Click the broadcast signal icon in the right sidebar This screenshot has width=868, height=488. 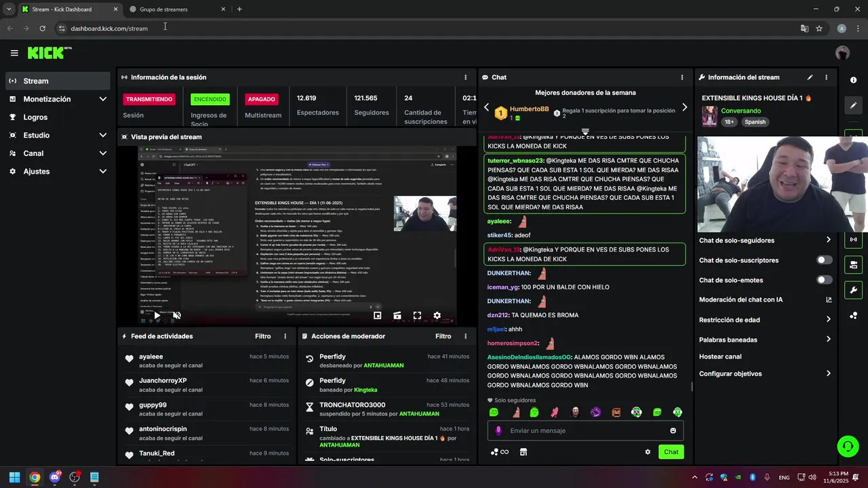click(x=853, y=239)
